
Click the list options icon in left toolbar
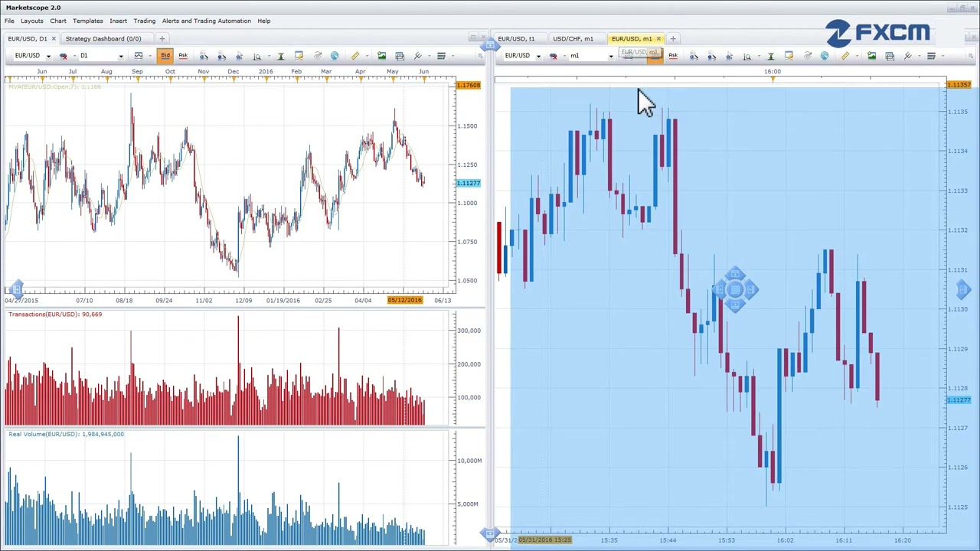click(441, 56)
